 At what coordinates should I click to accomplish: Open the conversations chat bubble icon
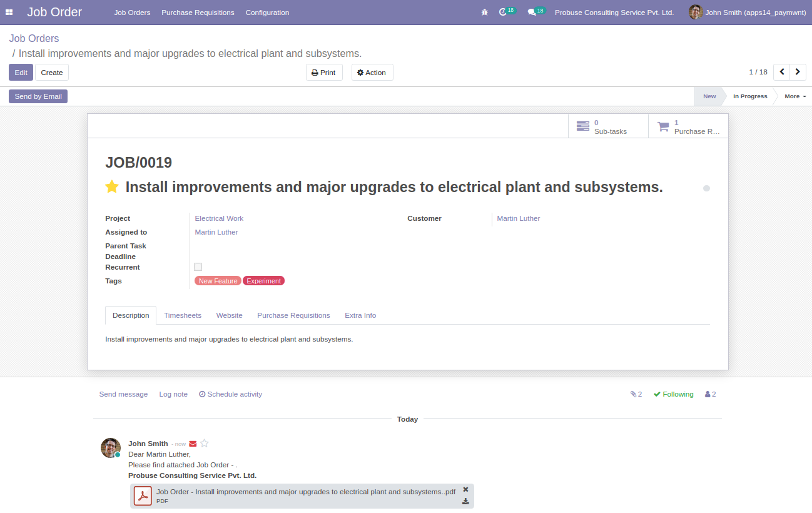(532, 13)
